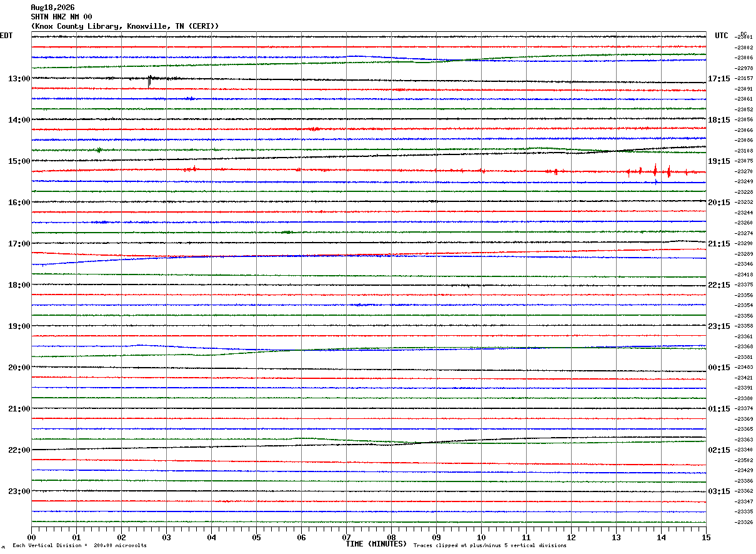Screen dimensions: 756x554
Task: Click the DC offset value -23249
Action: point(744,181)
